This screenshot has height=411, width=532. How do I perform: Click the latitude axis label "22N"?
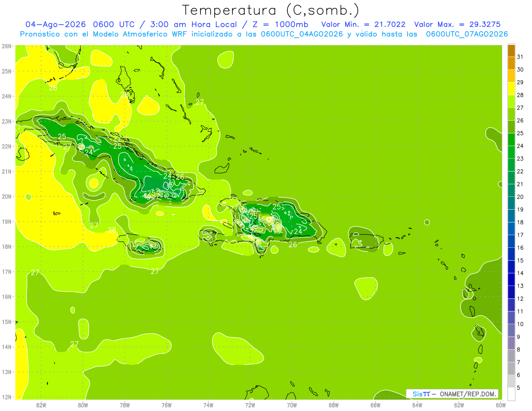point(6,146)
